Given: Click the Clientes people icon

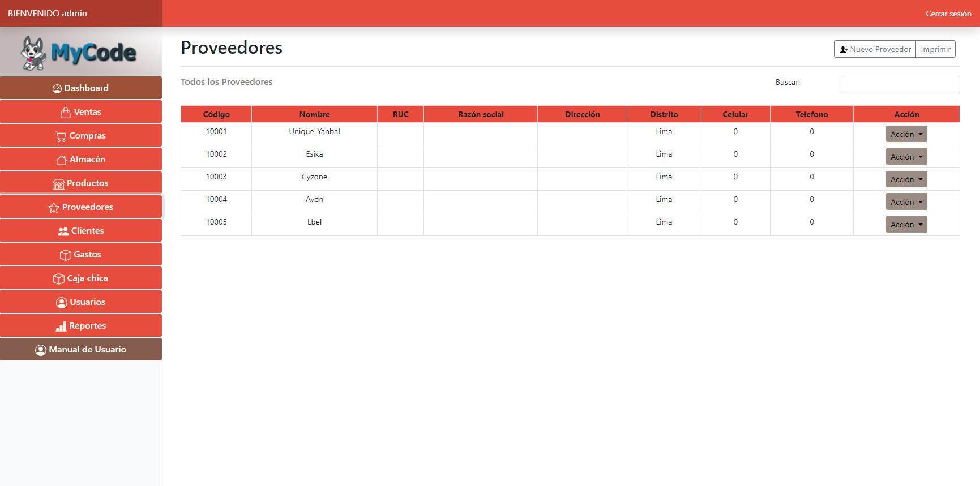Looking at the screenshot, I should tap(63, 231).
